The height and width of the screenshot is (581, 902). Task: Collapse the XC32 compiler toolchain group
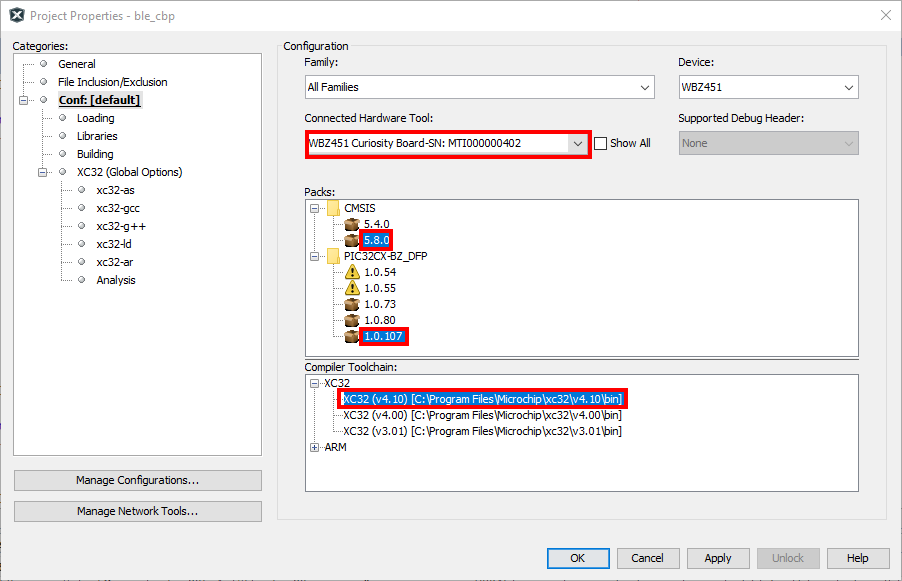point(314,383)
